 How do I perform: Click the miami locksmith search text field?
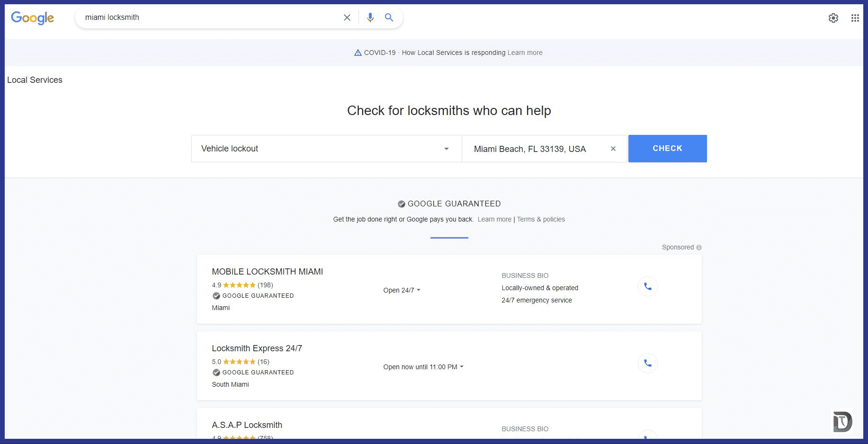[211, 18]
